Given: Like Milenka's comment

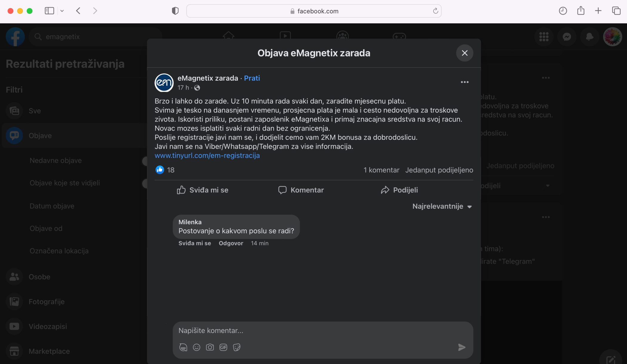Looking at the screenshot, I should [195, 243].
